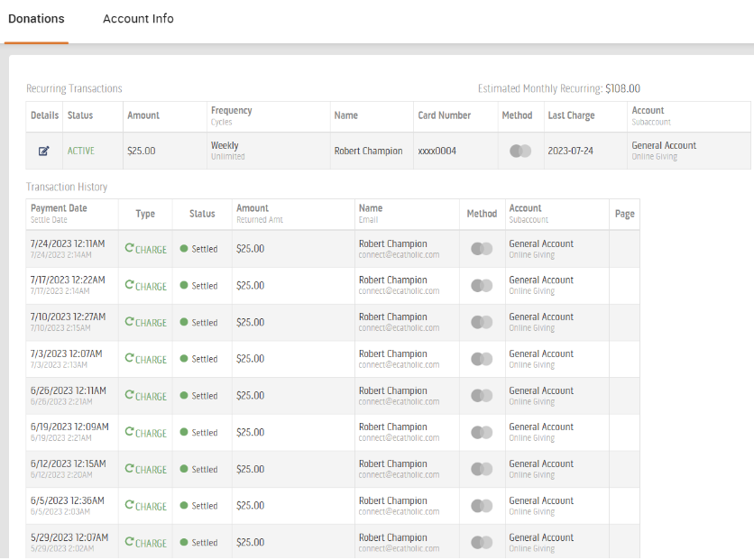This screenshot has width=754, height=560.
Task: Click the card method icon for 7/10/2023 transaction
Action: 482,322
